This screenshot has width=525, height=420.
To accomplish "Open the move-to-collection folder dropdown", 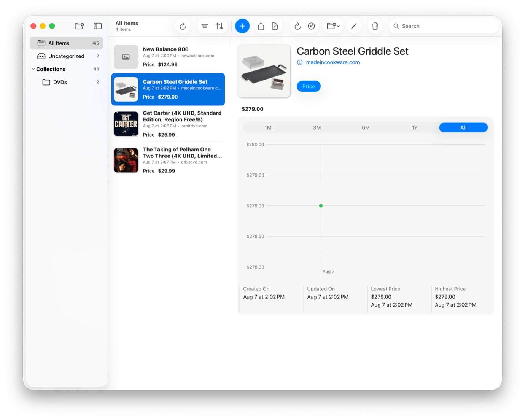I will click(333, 26).
